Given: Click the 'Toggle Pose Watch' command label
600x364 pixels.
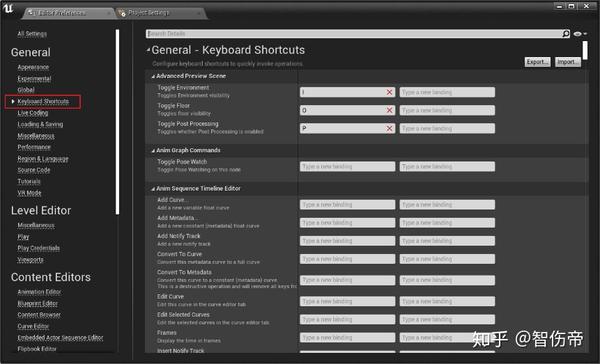Looking at the screenshot, I should coord(182,162).
